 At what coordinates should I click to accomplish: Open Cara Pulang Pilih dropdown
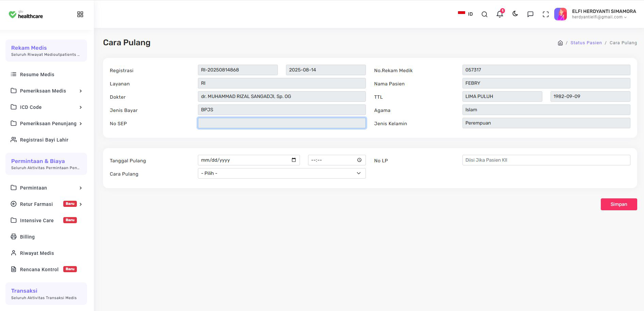(282, 173)
